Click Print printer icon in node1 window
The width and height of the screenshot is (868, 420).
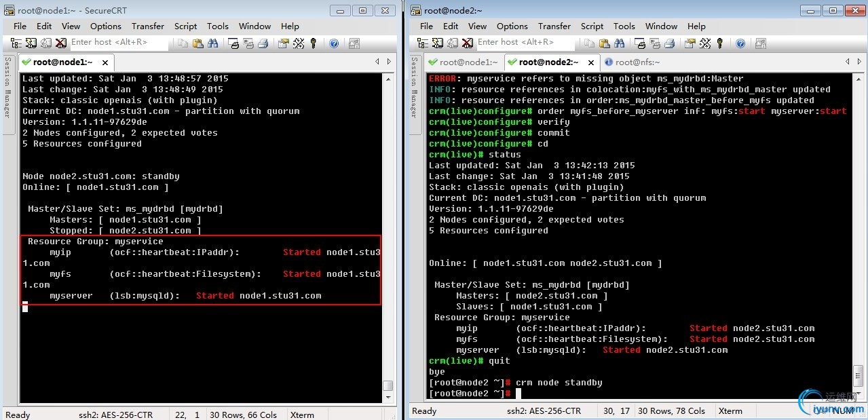263,43
